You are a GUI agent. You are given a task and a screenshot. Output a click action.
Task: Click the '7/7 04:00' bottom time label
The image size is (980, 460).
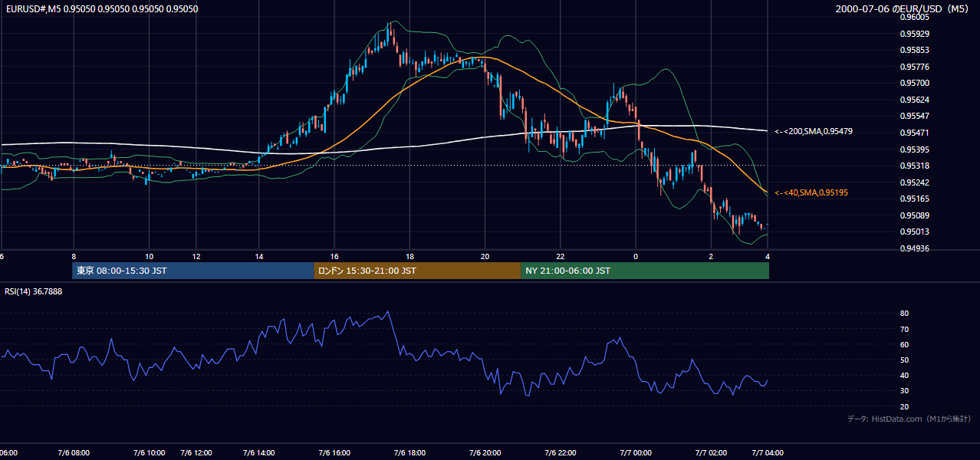point(767,453)
